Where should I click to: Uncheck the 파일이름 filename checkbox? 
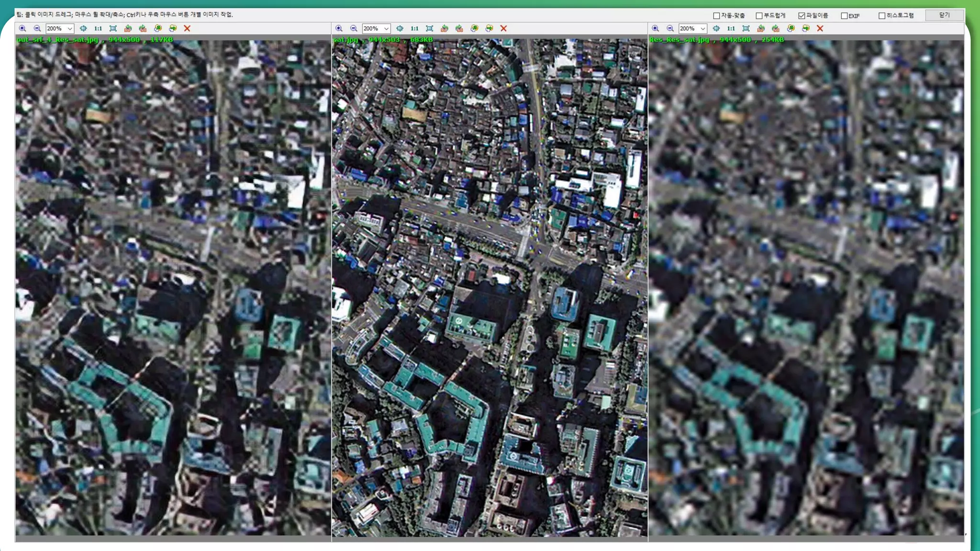coord(802,16)
